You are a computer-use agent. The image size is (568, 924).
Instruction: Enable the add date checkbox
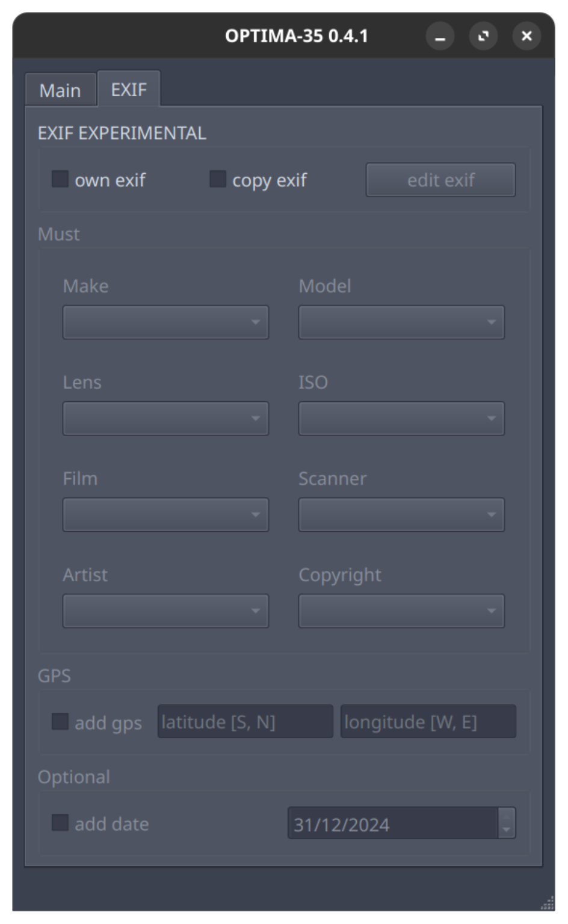pos(60,823)
